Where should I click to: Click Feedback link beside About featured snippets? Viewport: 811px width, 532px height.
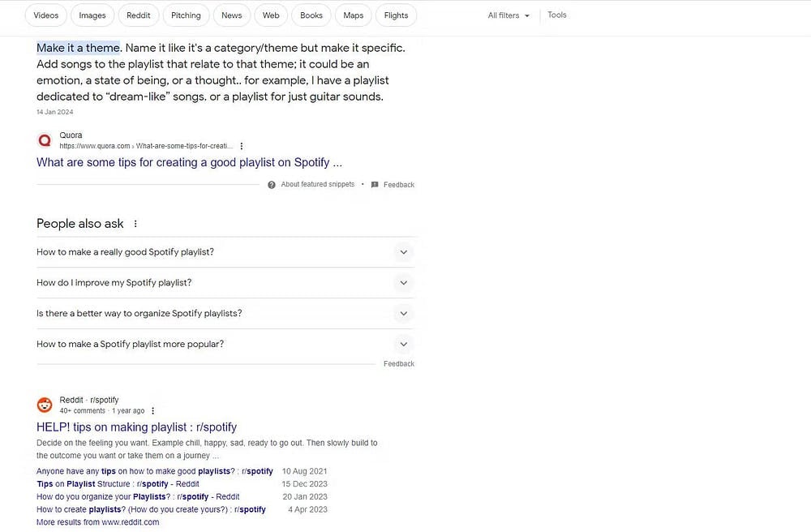click(x=399, y=185)
